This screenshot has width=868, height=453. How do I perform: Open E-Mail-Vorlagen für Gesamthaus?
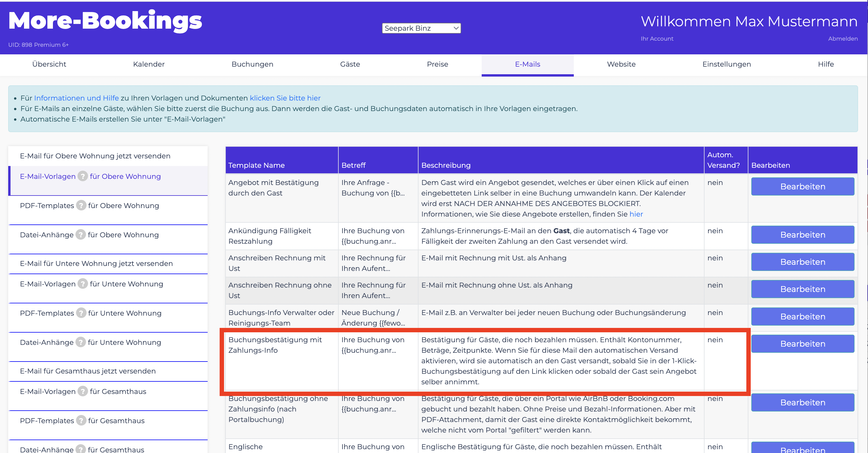pos(108,396)
